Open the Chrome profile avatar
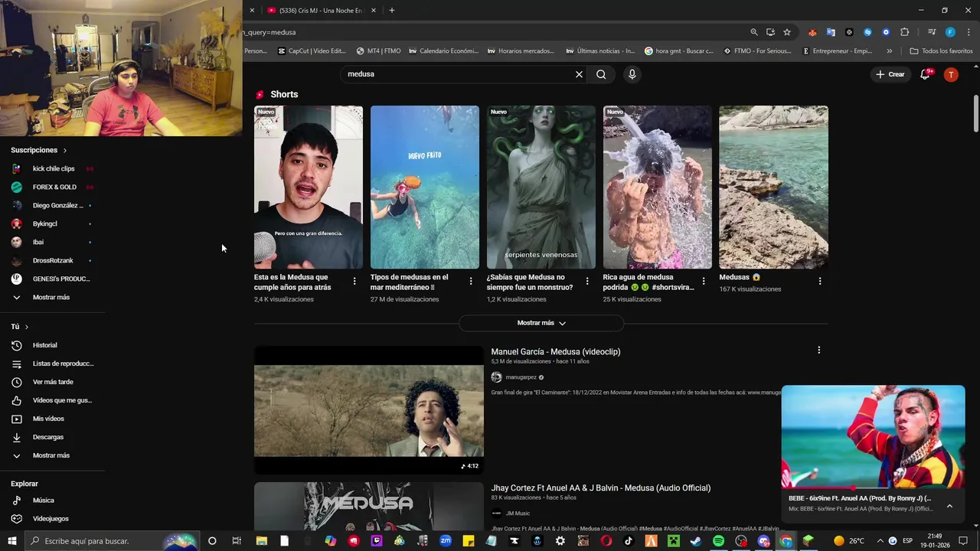 950,32
